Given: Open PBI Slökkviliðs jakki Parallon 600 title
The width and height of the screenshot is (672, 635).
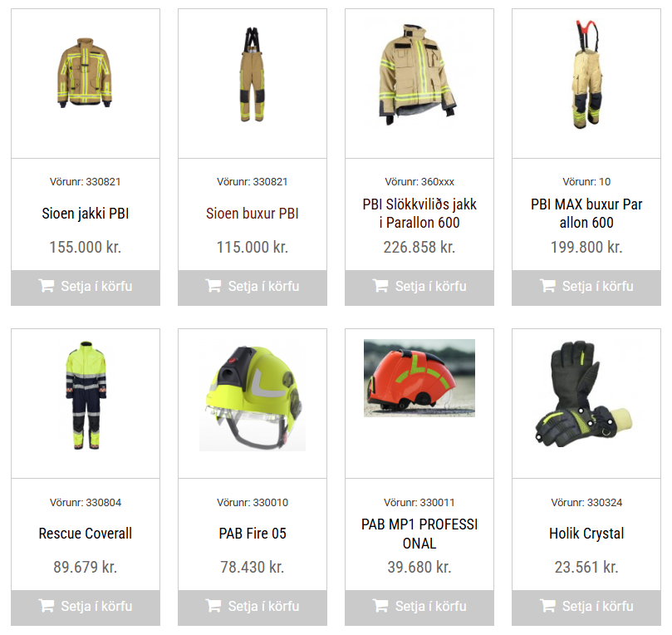Looking at the screenshot, I should pyautogui.click(x=419, y=214).
